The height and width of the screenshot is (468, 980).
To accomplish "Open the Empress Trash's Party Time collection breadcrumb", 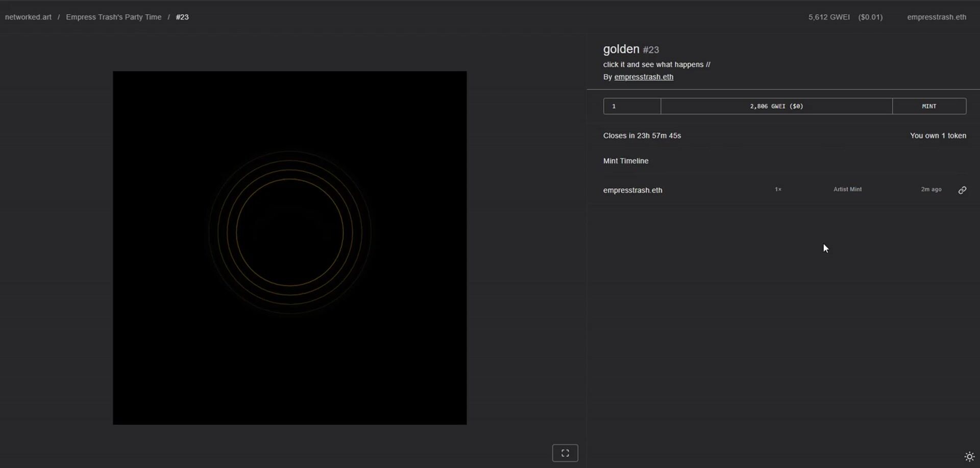I will (x=113, y=17).
